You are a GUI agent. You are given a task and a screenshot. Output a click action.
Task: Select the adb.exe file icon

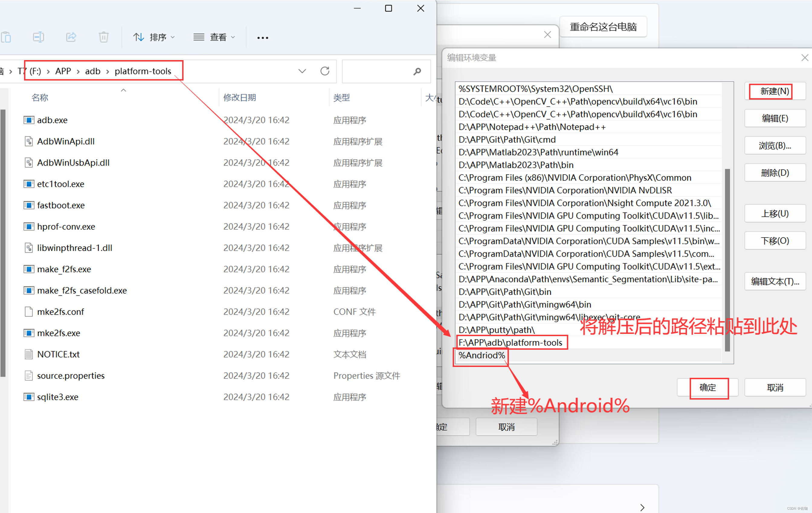tap(29, 120)
